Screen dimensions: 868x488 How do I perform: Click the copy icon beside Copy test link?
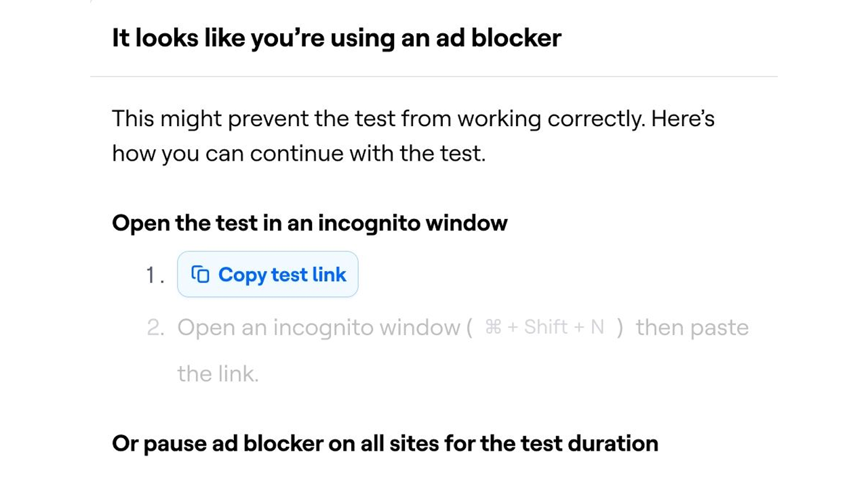tap(200, 274)
